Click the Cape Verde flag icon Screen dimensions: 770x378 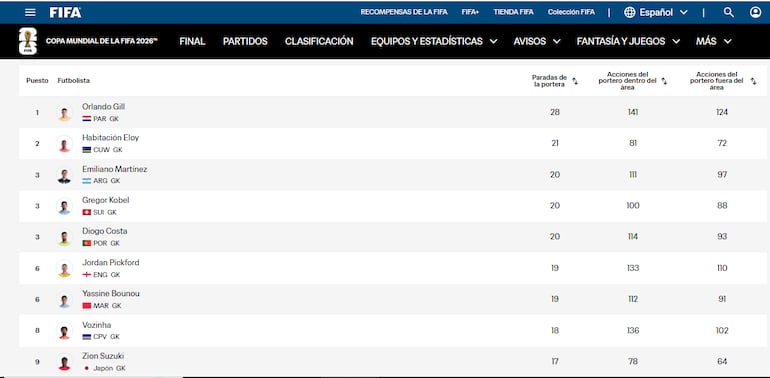coord(86,337)
